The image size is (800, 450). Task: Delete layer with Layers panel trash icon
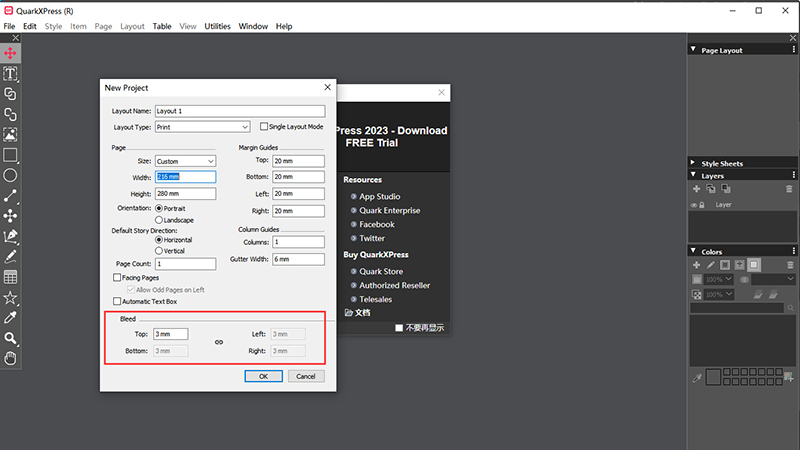(789, 189)
